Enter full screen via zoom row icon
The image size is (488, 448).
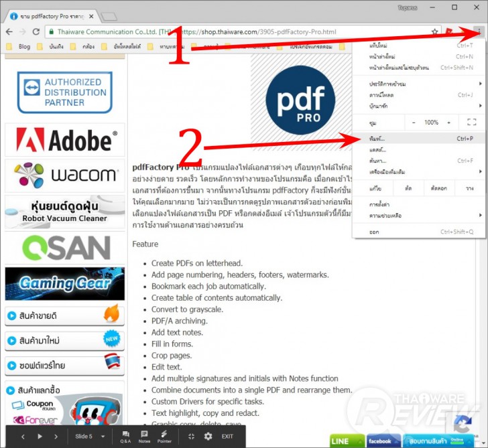tap(471, 122)
